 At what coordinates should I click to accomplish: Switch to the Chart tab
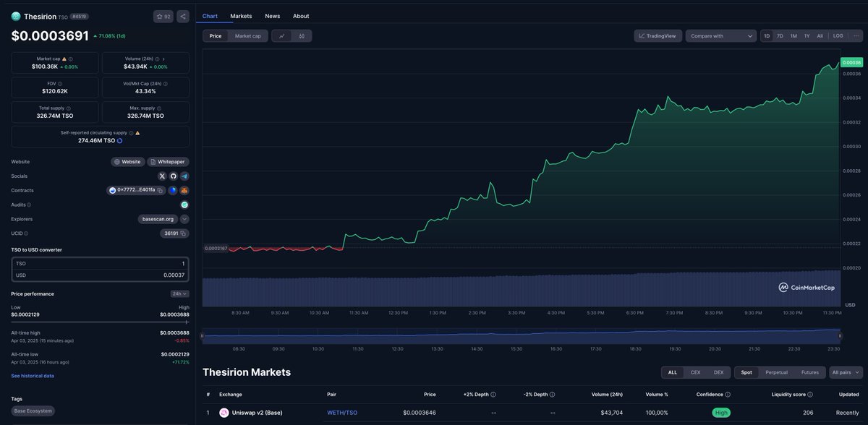210,16
